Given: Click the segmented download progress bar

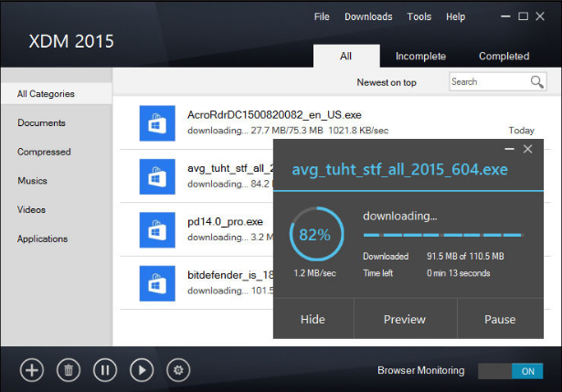Looking at the screenshot, I should coord(443,235).
